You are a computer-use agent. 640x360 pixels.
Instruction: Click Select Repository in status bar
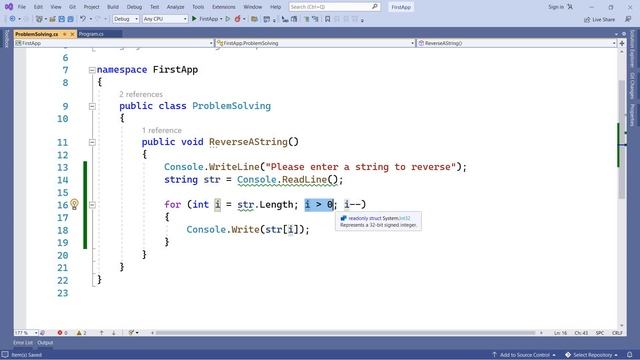(592, 355)
